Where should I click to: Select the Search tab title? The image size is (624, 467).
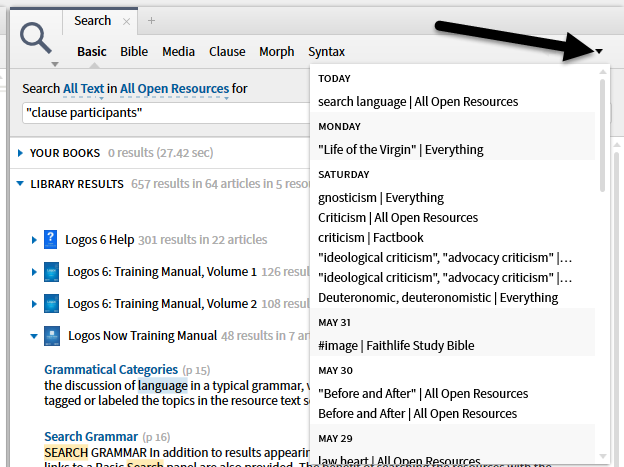tap(93, 21)
